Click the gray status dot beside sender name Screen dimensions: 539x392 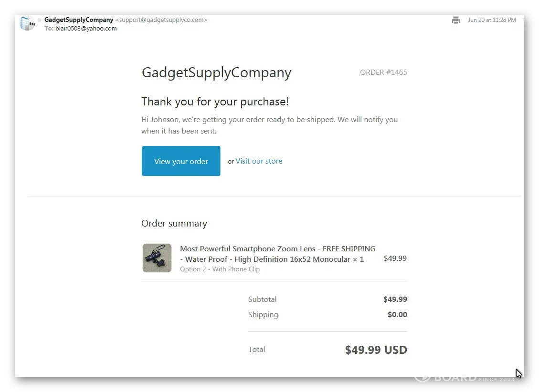[x=40, y=20]
